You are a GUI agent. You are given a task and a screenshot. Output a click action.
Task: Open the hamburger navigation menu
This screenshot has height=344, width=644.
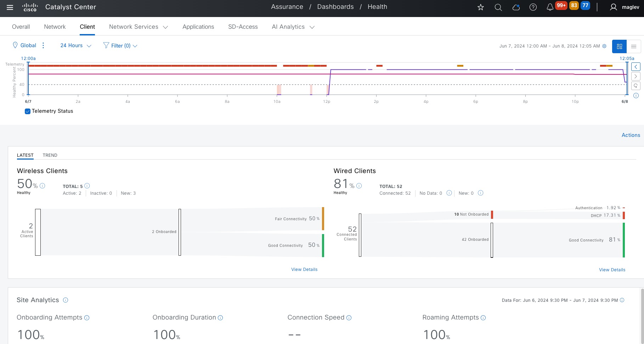10,7
